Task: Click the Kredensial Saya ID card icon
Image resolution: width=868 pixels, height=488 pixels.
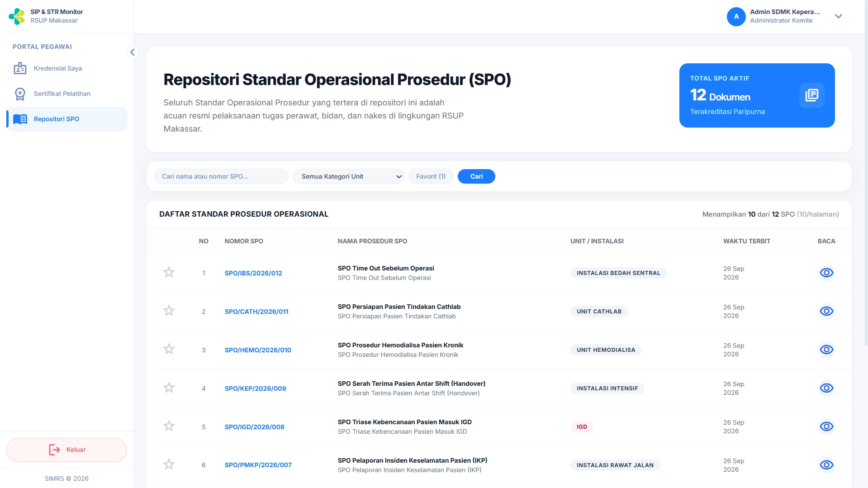Action: pyautogui.click(x=20, y=68)
